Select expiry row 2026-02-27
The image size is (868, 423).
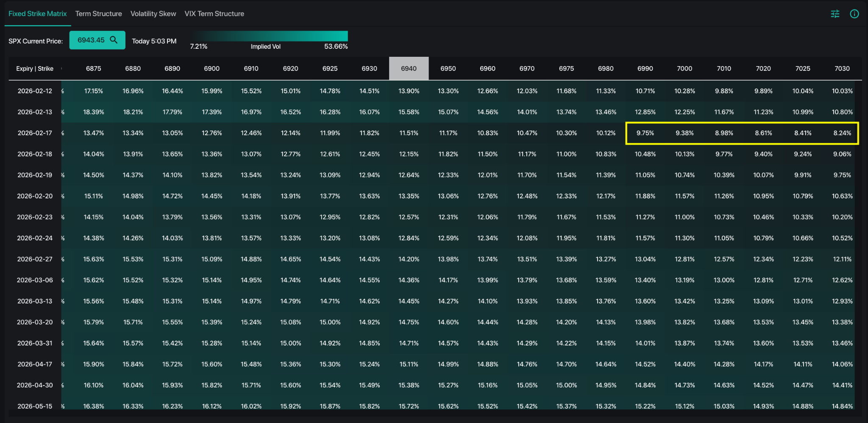(x=35, y=259)
